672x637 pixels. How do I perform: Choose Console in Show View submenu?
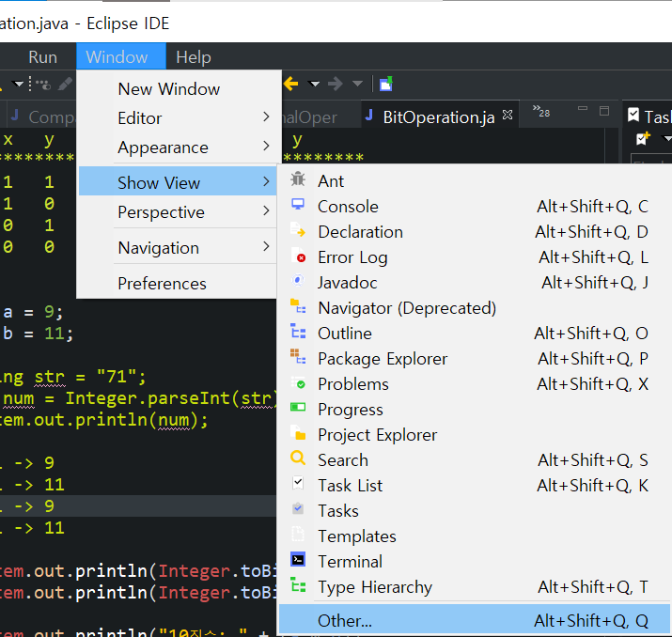pyautogui.click(x=474, y=207)
